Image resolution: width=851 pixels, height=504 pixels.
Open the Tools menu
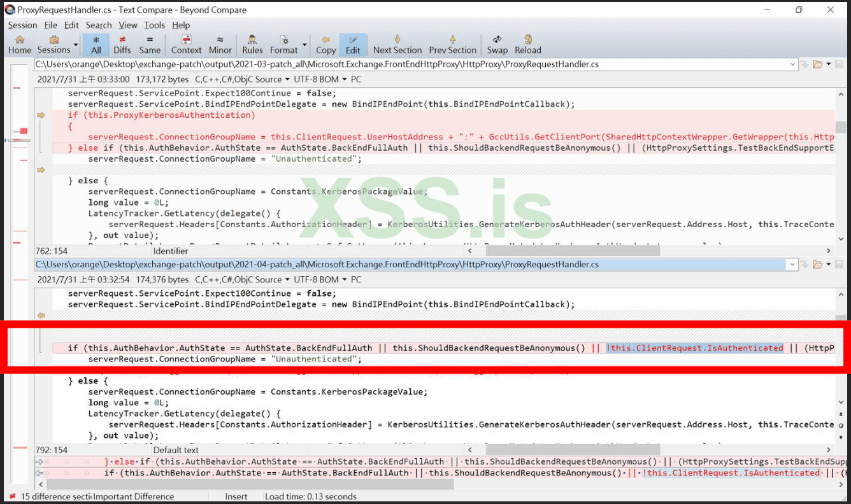click(154, 25)
